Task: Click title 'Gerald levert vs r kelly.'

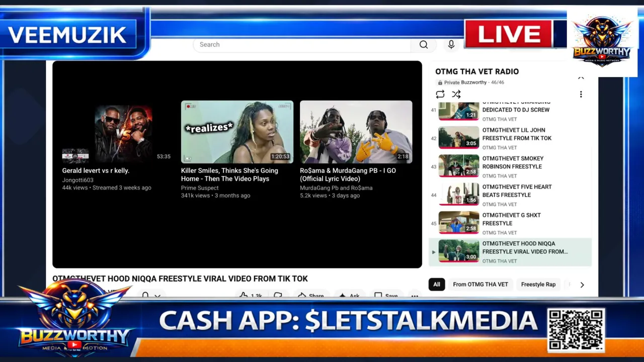Action: 96,170
